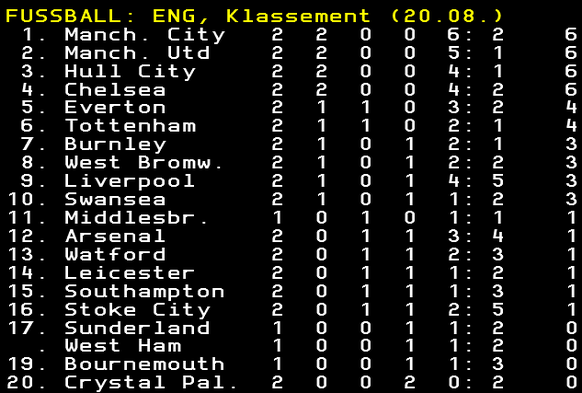Screen dimensions: 582x393
Task: Click the Hull City entry
Action: [130, 71]
